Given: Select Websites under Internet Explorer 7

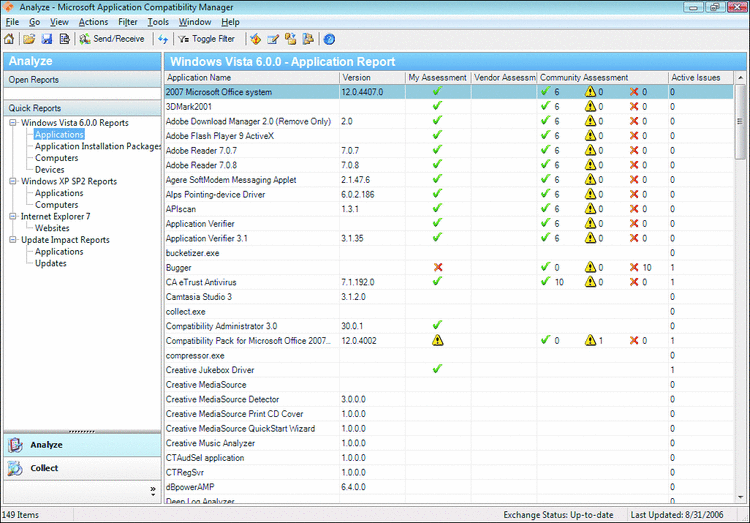Looking at the screenshot, I should (x=52, y=228).
